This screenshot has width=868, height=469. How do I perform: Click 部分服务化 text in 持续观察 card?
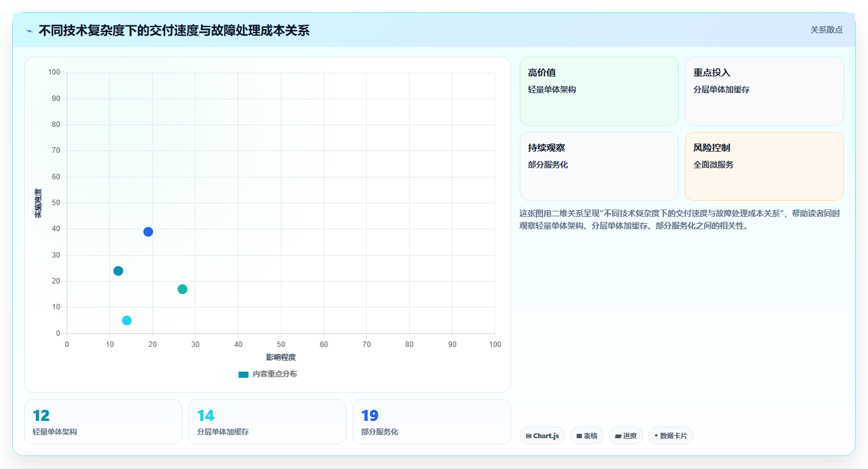[548, 165]
